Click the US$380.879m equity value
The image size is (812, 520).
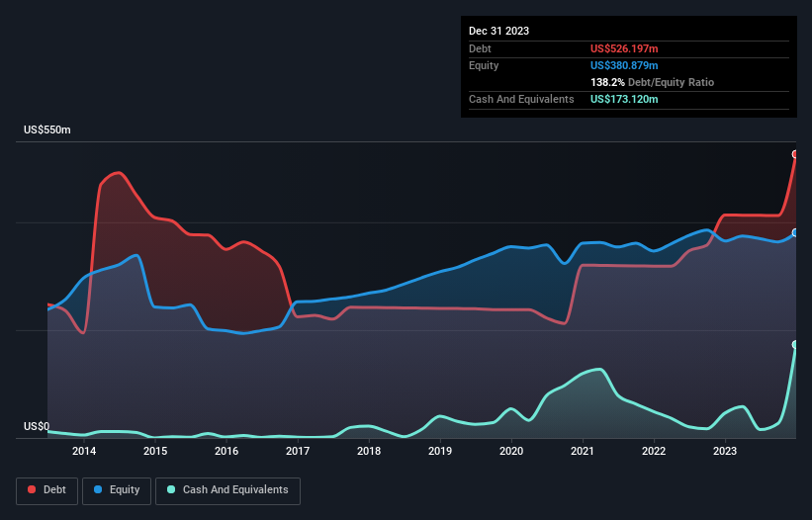[x=624, y=65]
